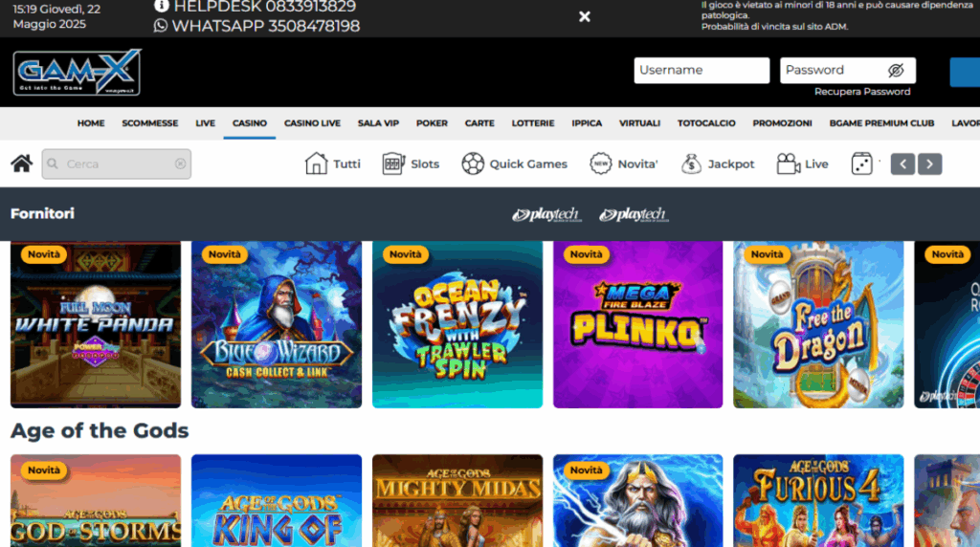Open BGAME PREMIUM CLUB menu
Screen dimensions: 980x547
[x=881, y=123]
